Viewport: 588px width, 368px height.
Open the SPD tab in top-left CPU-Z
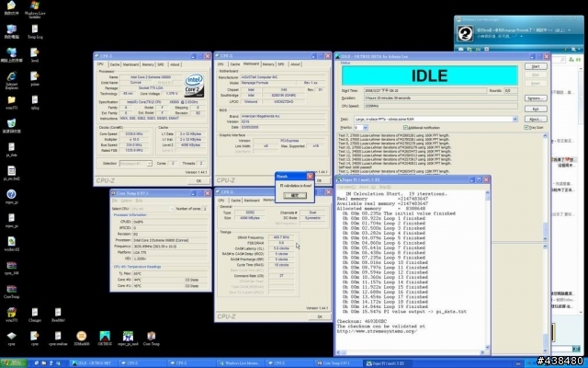[x=161, y=64]
